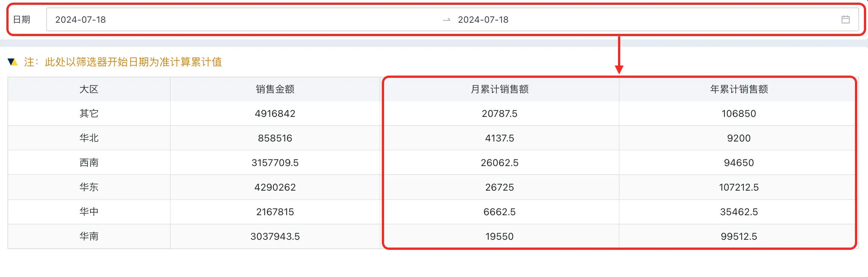
Task: Click the 华北 region cell
Action: pos(89,138)
